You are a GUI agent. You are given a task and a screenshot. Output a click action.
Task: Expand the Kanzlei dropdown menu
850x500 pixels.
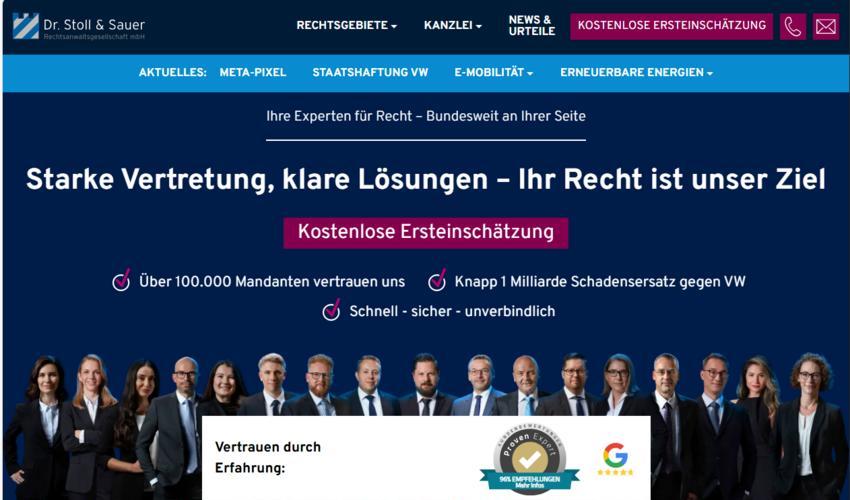(x=453, y=25)
